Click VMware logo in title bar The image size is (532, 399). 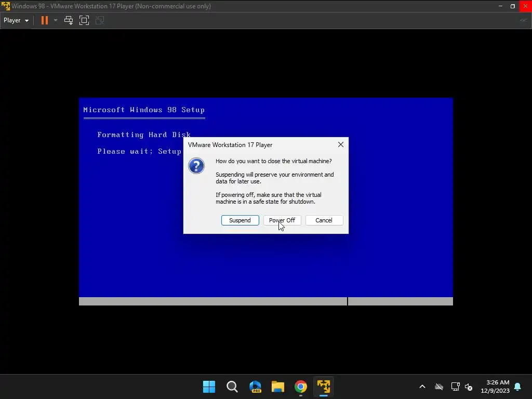tap(6, 6)
